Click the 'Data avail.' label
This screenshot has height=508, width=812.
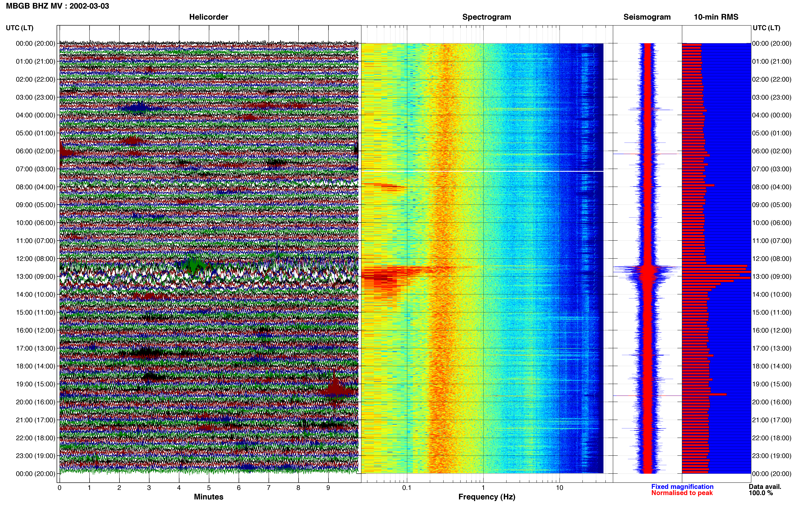point(765,486)
